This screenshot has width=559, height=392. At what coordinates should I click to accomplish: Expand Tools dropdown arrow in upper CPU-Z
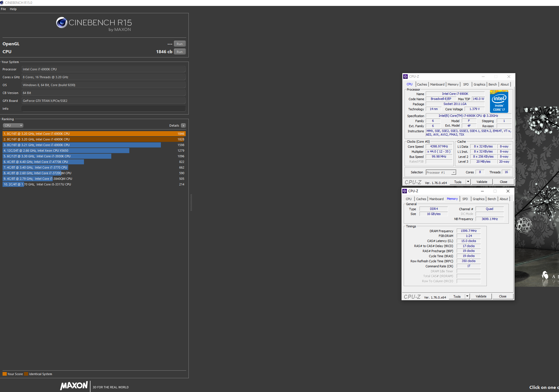(468, 182)
